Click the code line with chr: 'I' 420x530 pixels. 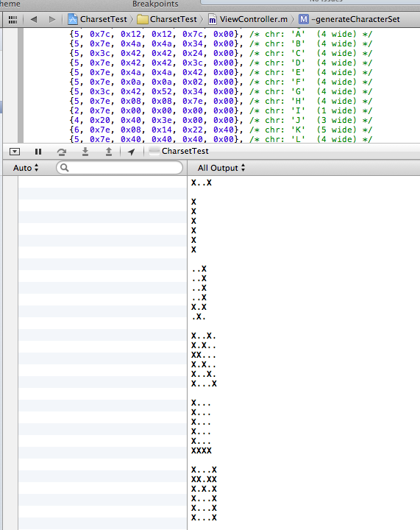tap(221, 111)
